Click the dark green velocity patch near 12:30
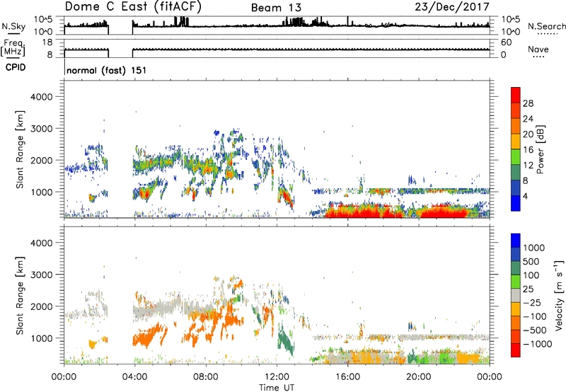 287,340
